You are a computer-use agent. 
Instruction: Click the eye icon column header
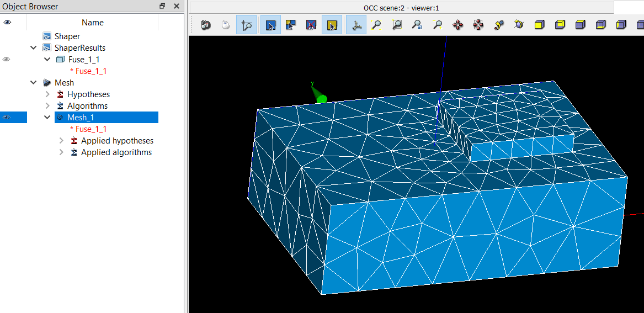pyautogui.click(x=7, y=22)
